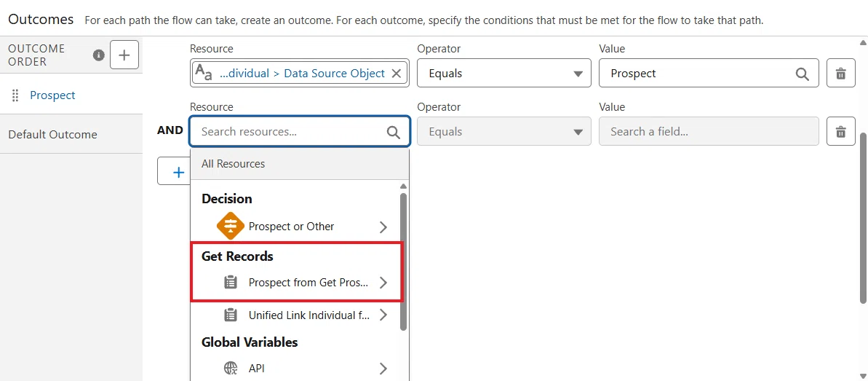Expand Prospect from Get Pros... record
Image resolution: width=868 pixels, height=381 pixels.
pos(383,283)
